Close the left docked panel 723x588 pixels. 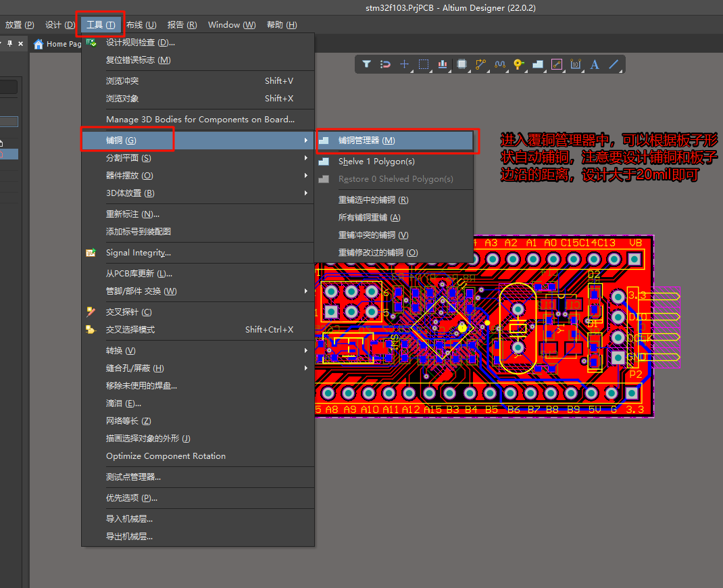21,43
